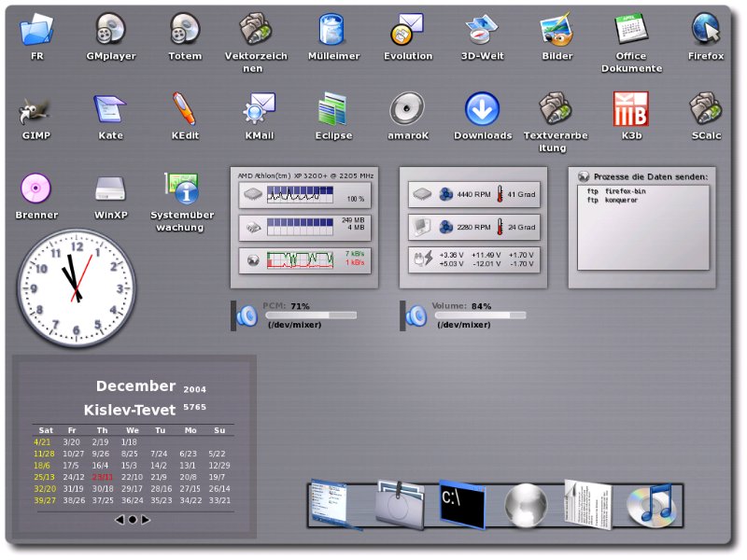Open the Downloads arrow icon

[x=482, y=108]
